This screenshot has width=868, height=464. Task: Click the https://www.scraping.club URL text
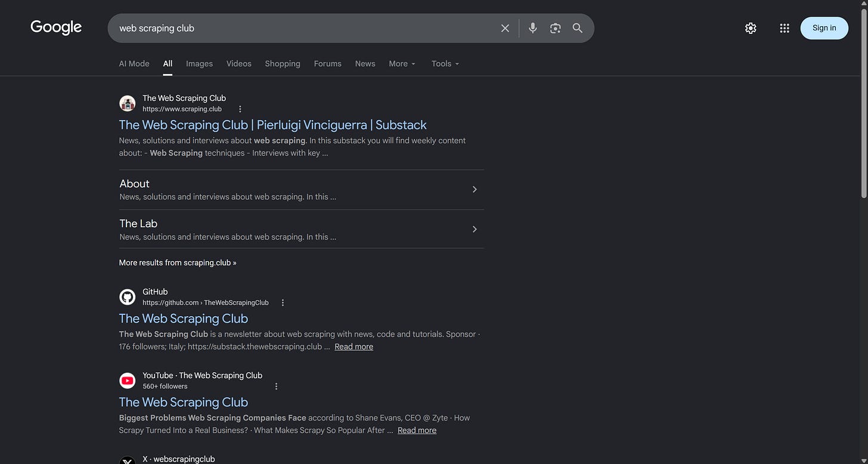[182, 109]
